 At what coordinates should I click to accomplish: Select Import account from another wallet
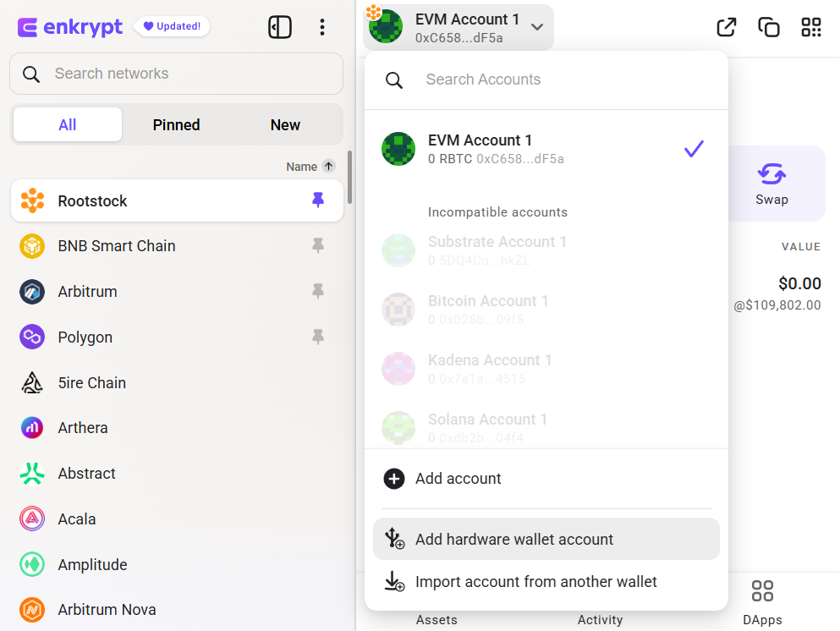click(546, 582)
